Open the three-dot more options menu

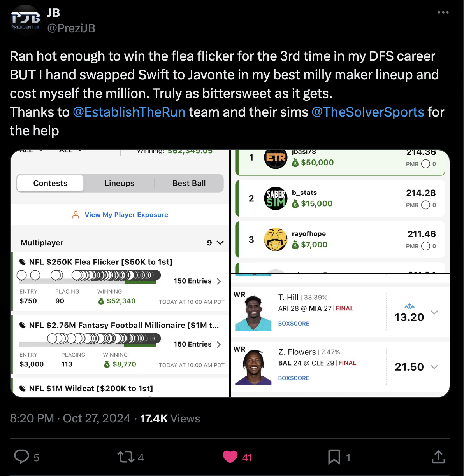[443, 12]
